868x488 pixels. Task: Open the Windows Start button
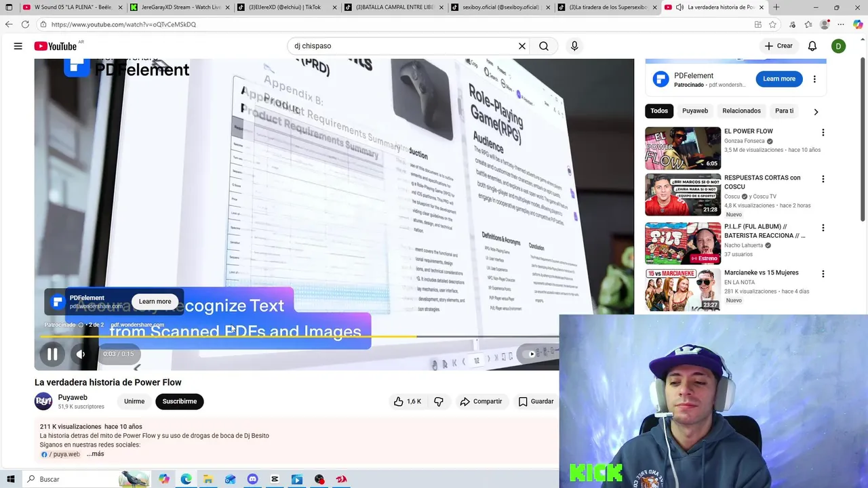tap(10, 479)
